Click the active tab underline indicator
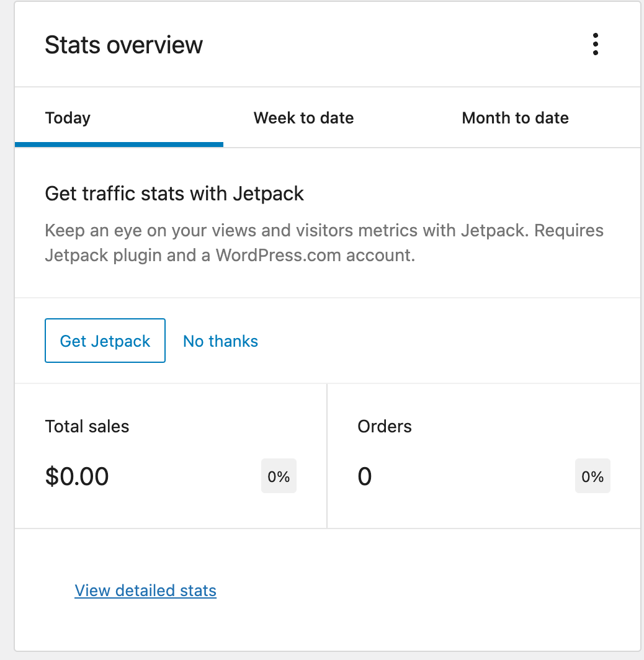The height and width of the screenshot is (660, 644). click(119, 144)
